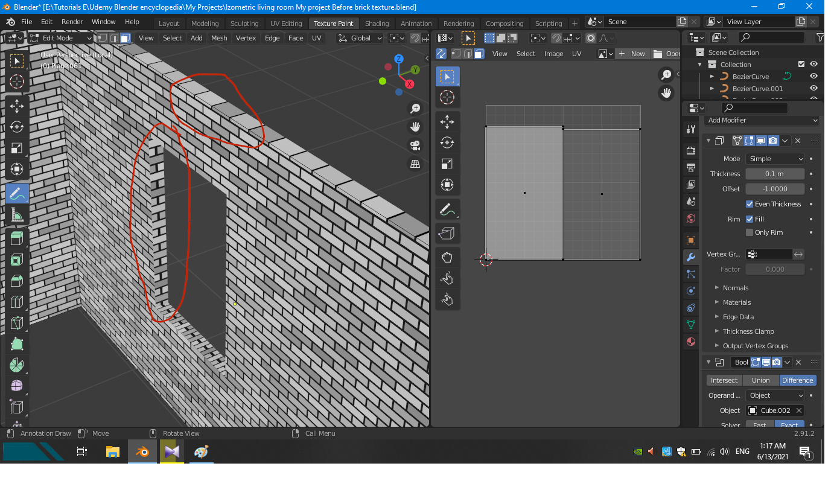Viewport: 834px width, 504px height.
Task: Open the Add Modifier dropdown
Action: [762, 120]
